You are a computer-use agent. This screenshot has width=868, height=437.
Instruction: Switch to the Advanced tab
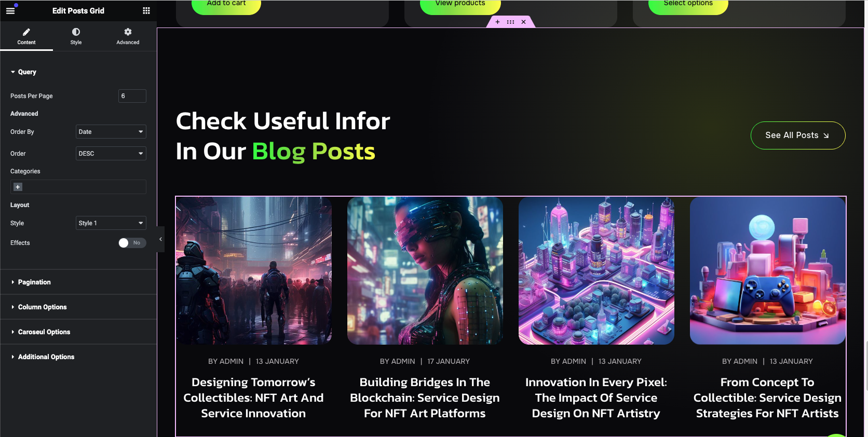[128, 36]
